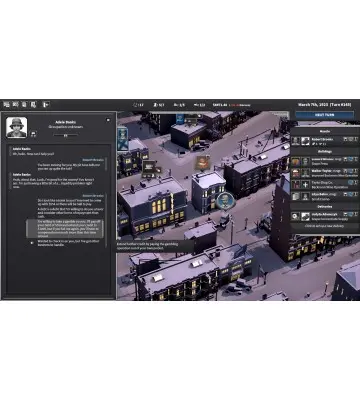Click the last action icon on Walter Taylor row
This screenshot has width=360, height=400.
356,171
